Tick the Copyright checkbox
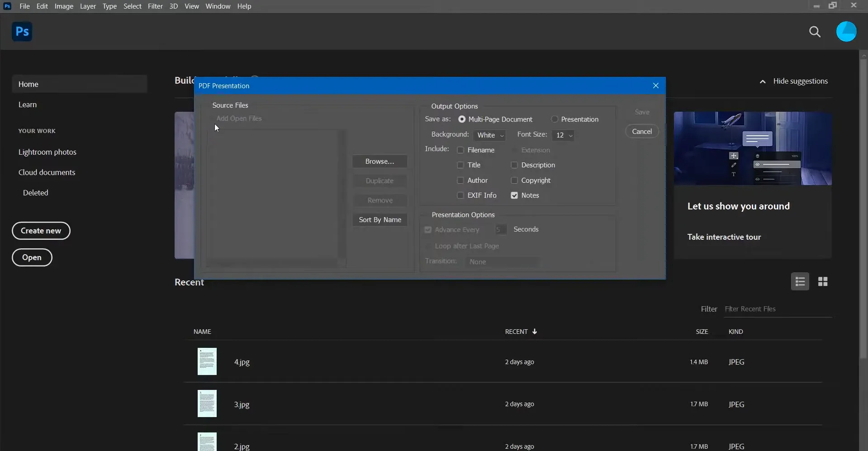868x451 pixels. pyautogui.click(x=514, y=180)
